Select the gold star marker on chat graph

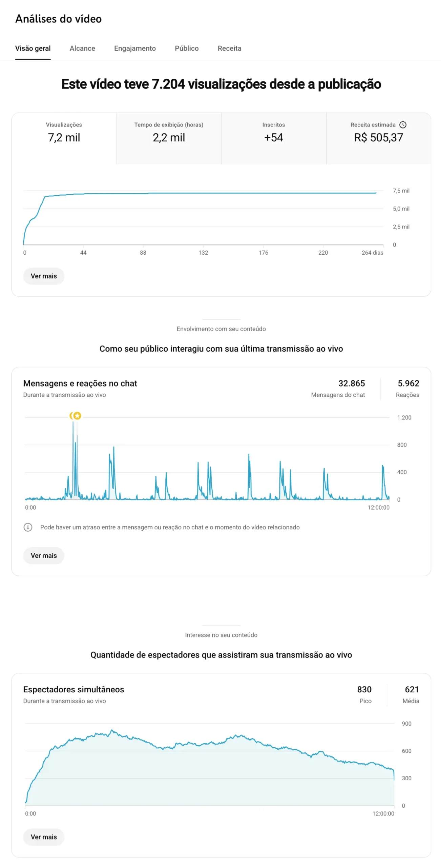pyautogui.click(x=77, y=416)
